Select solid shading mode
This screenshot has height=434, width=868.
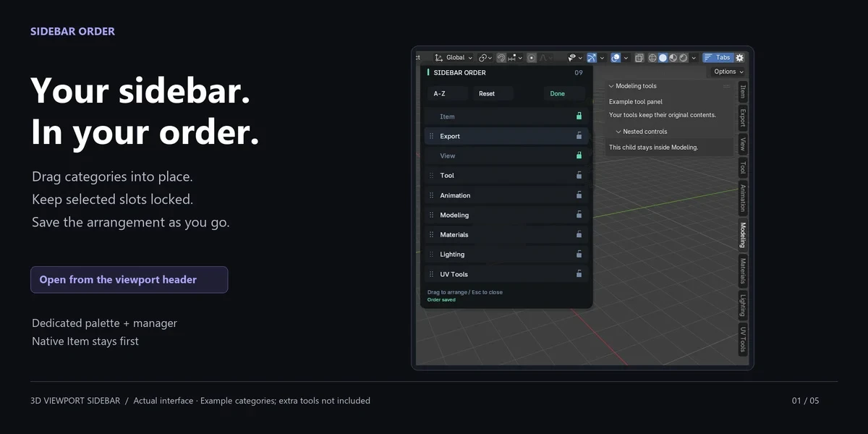click(663, 58)
